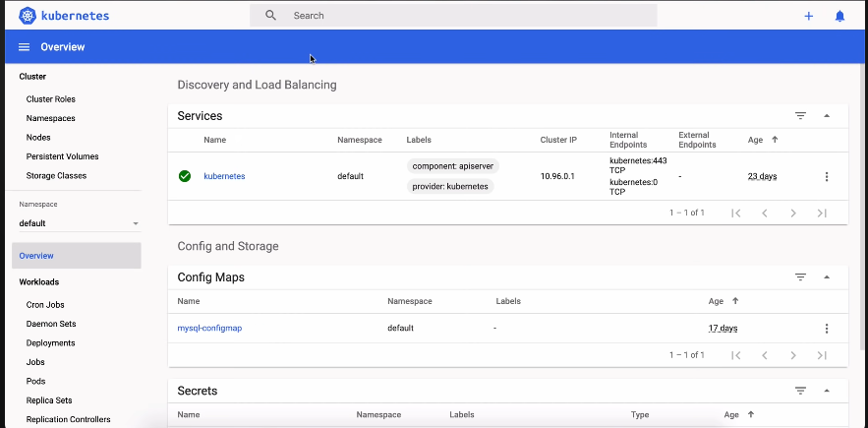
Task: Click the provider: kubernetes label chip
Action: [450, 186]
